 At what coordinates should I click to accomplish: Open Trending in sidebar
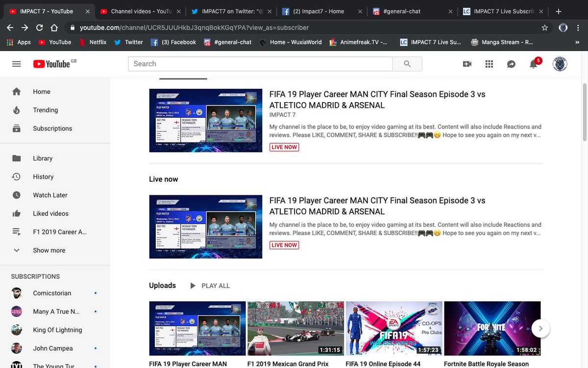55,110
